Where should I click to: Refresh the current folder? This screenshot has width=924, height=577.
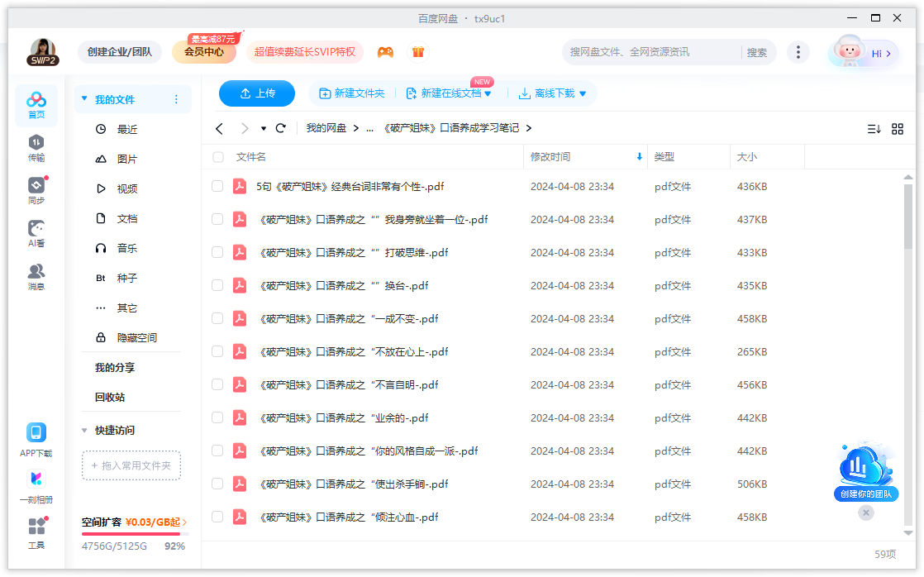pos(280,128)
